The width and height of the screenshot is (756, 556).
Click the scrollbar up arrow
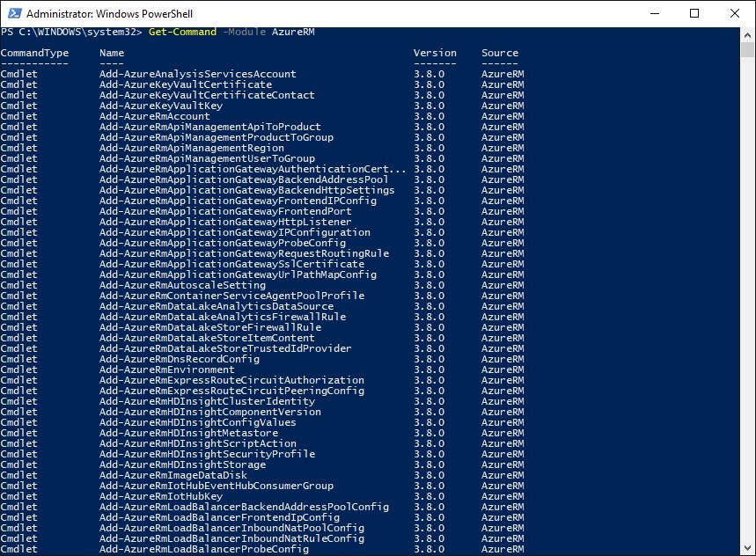pyautogui.click(x=747, y=35)
